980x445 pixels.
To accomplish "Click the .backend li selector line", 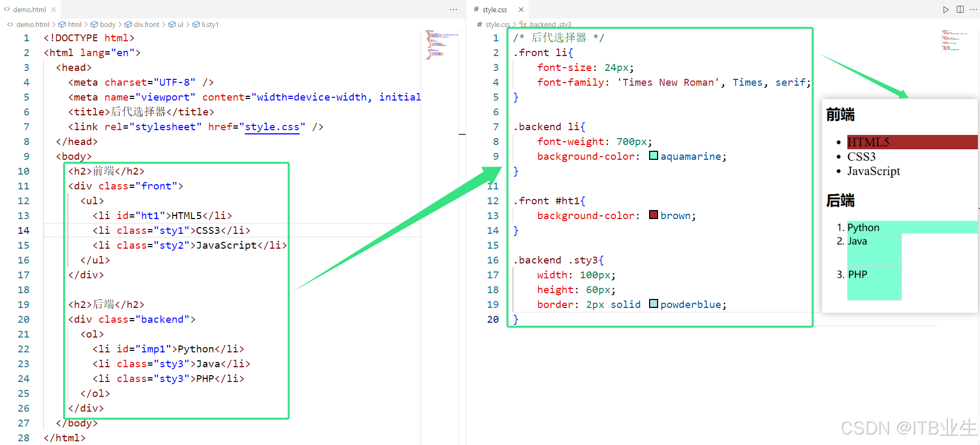I will pos(549,127).
